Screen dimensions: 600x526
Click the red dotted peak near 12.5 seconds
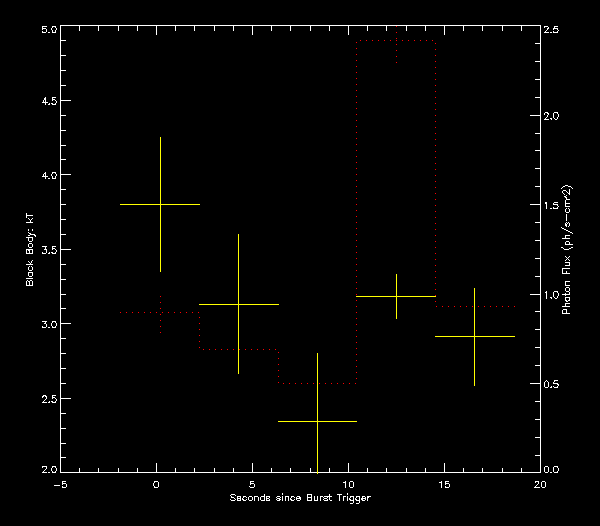tap(396, 41)
